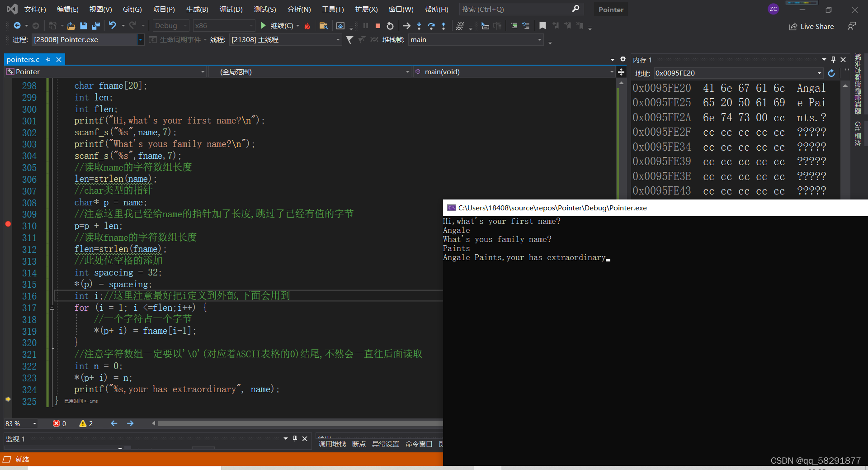The image size is (868, 470).
Task: Click the Save All icon
Action: [x=95, y=26]
